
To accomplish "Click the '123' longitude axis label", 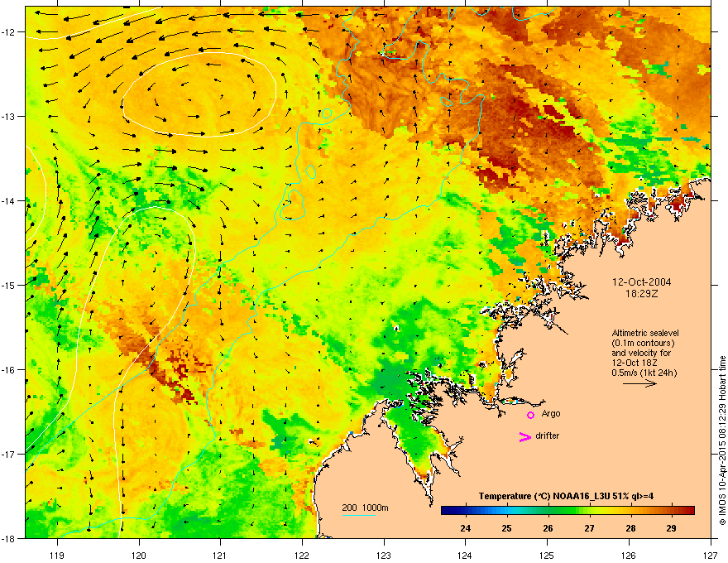I will [x=384, y=555].
